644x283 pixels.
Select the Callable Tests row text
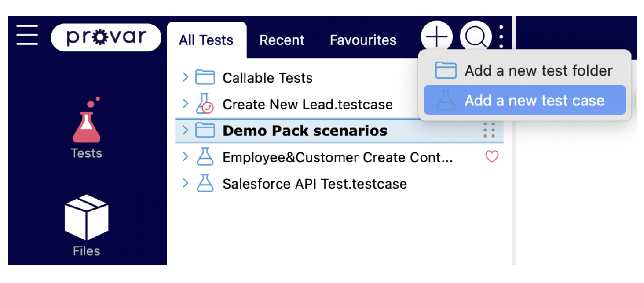[x=267, y=78]
